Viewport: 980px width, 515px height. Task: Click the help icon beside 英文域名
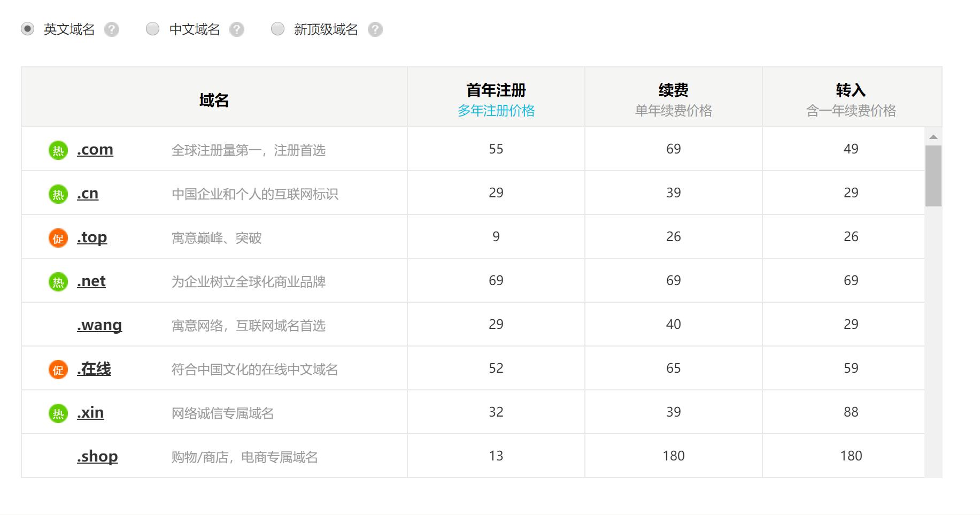(x=112, y=29)
